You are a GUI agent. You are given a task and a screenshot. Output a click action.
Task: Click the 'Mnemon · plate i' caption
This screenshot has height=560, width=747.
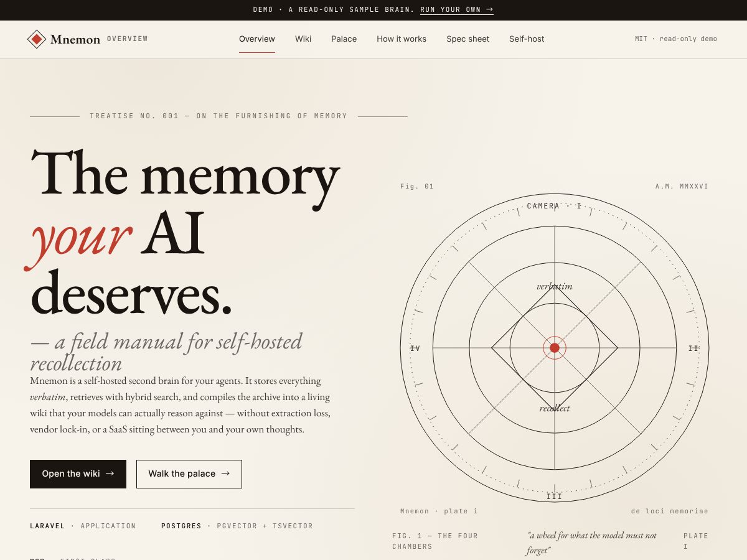tap(439, 511)
